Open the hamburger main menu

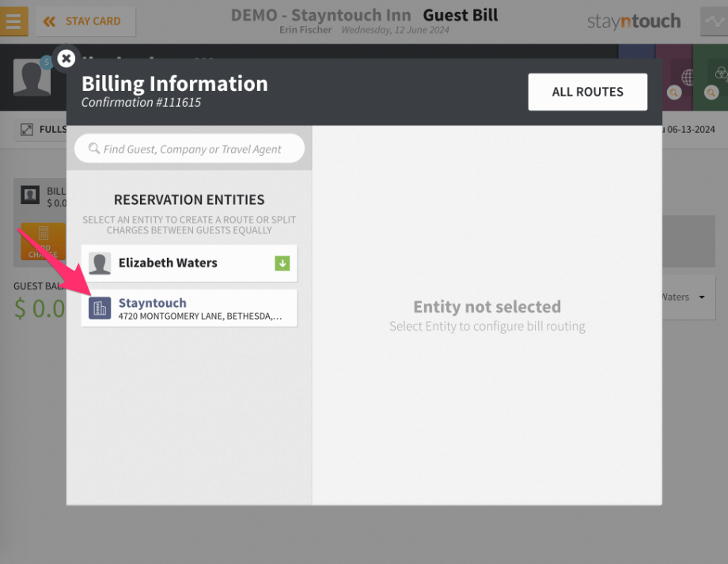(x=13, y=21)
